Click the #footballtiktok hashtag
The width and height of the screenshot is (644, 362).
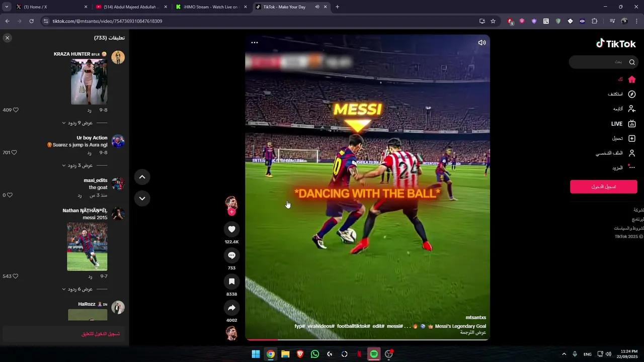click(353, 326)
